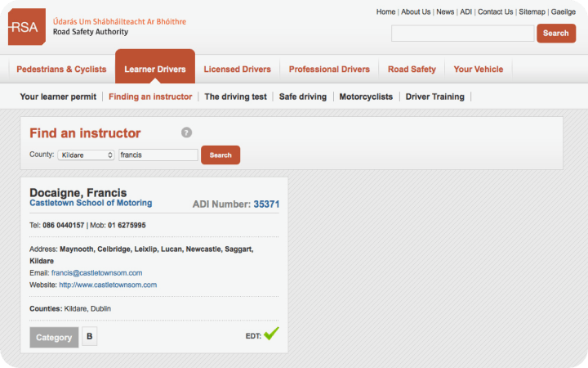The height and width of the screenshot is (368, 588).
Task: Focus the instructor name field containing francis
Action: pyautogui.click(x=158, y=155)
